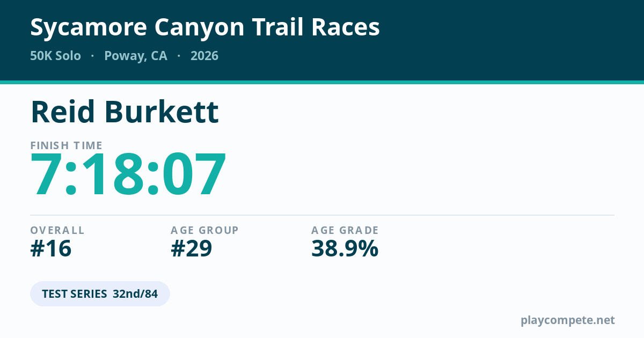Viewport: 644px width, 338px height.
Task: Select the 38.9% age grade value
Action: click(345, 249)
